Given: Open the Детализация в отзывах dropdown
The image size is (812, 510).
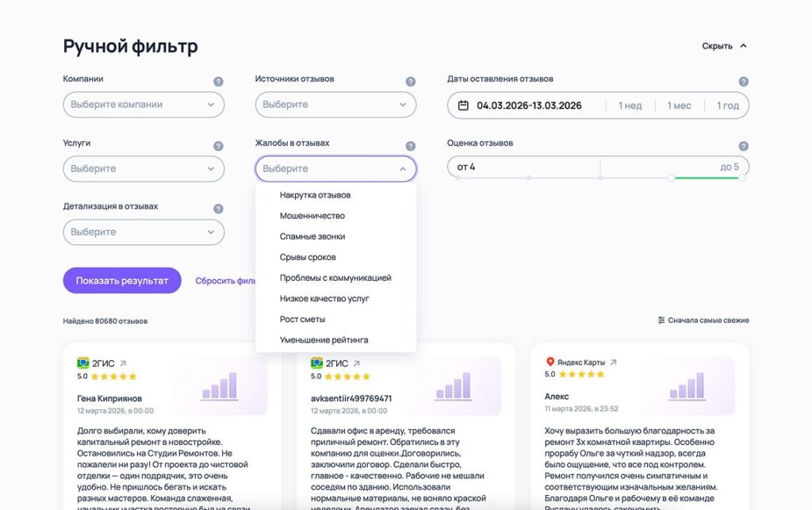Looking at the screenshot, I should (x=144, y=232).
